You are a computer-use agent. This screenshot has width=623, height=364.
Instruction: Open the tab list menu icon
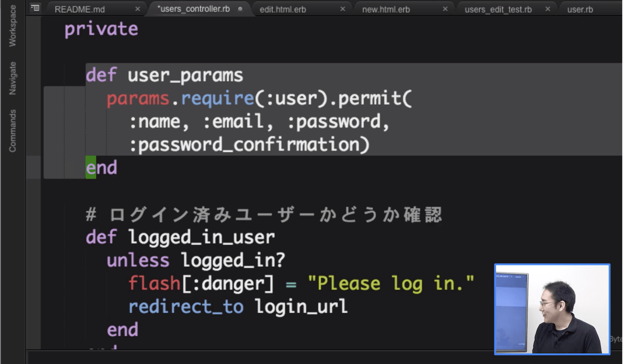35,8
